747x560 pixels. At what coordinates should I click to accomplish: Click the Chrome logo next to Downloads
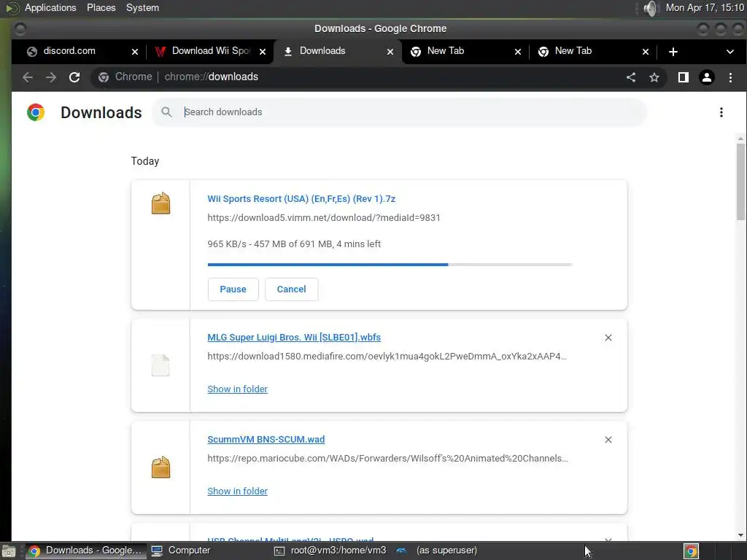36,112
